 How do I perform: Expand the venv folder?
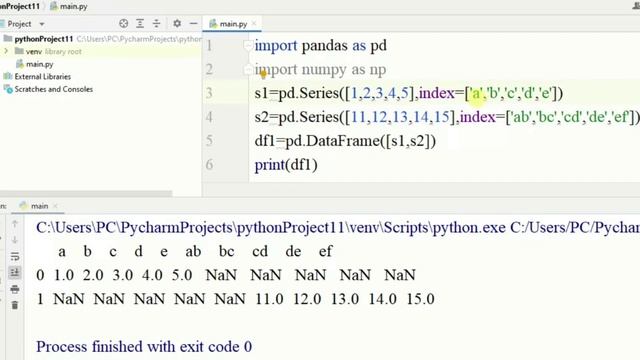pos(6,51)
